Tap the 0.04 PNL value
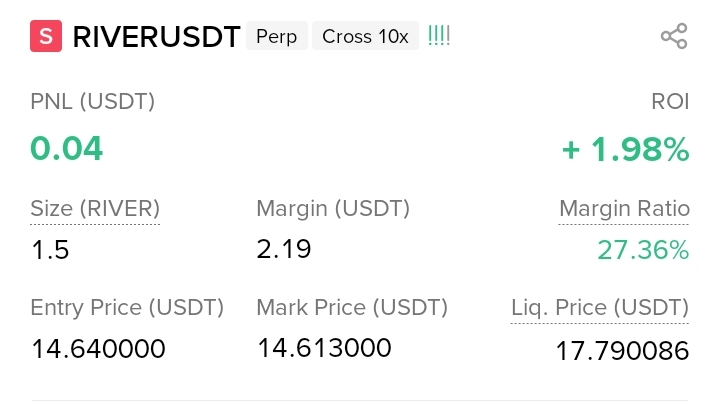 pos(67,149)
